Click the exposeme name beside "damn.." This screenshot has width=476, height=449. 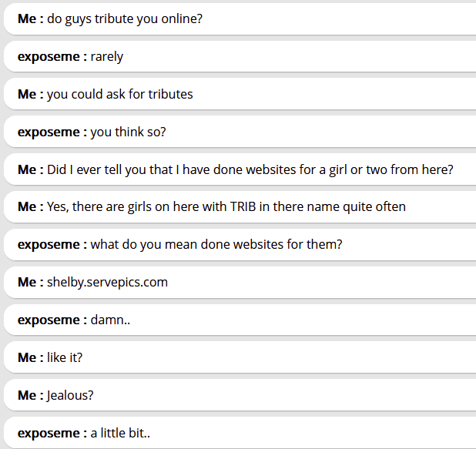[48, 320]
